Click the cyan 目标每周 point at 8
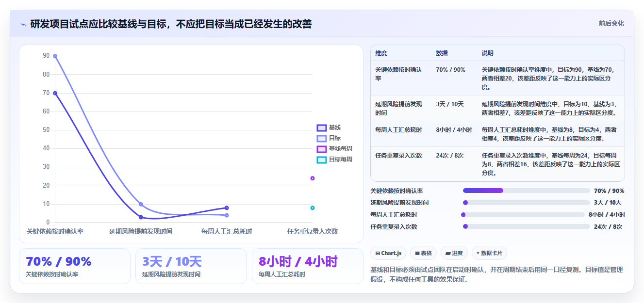 tap(313, 208)
